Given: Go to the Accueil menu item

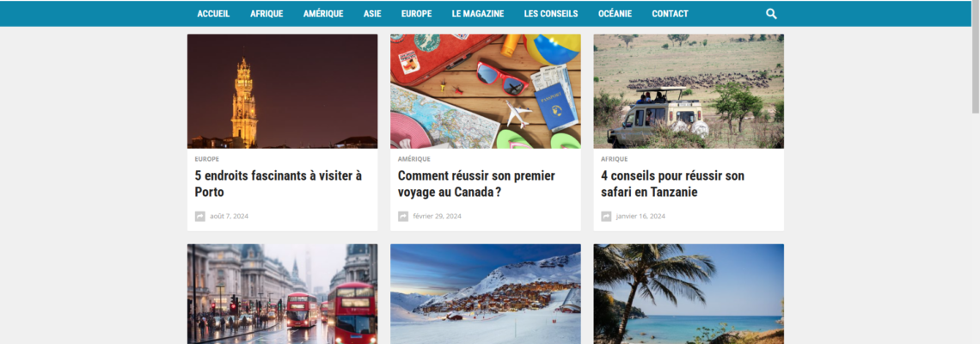Looking at the screenshot, I should pos(213,14).
